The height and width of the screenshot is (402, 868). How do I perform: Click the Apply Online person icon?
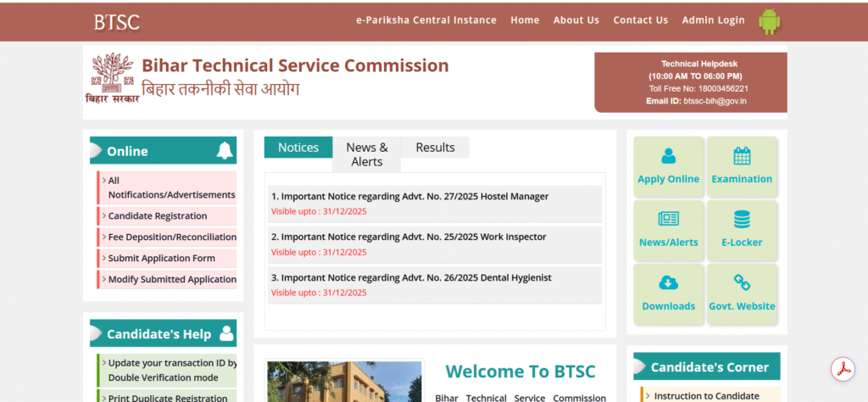[669, 156]
